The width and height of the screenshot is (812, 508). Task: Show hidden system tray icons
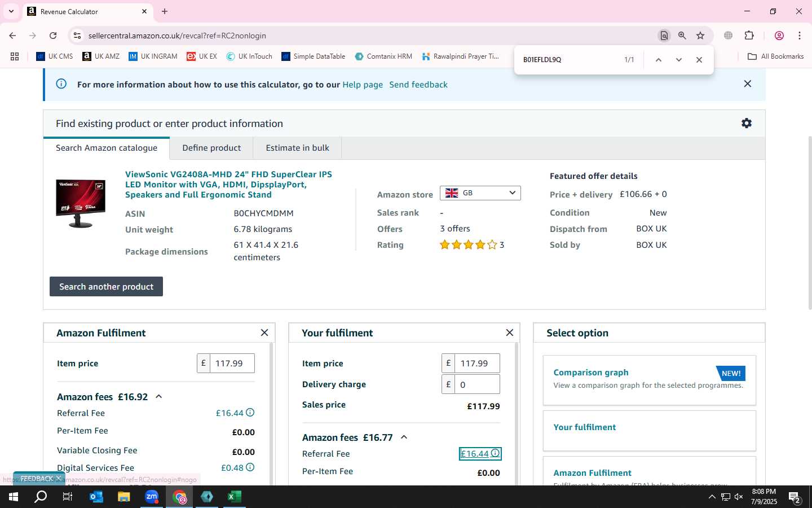point(712,497)
